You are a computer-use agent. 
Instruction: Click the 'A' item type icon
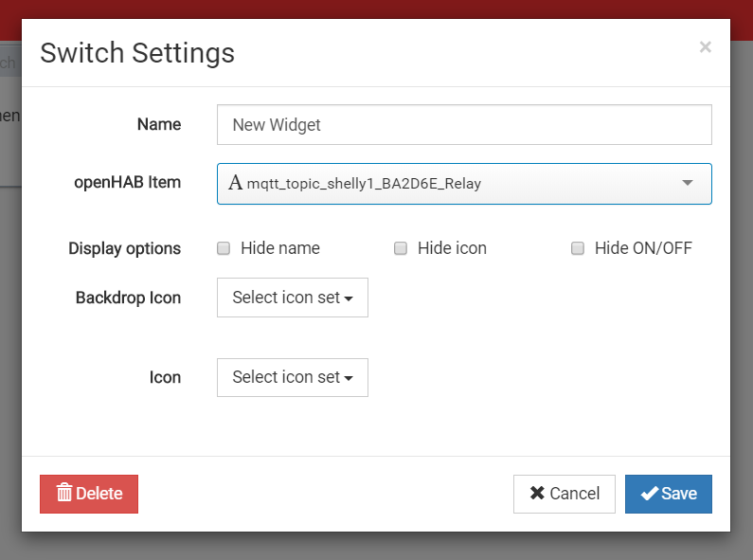235,184
